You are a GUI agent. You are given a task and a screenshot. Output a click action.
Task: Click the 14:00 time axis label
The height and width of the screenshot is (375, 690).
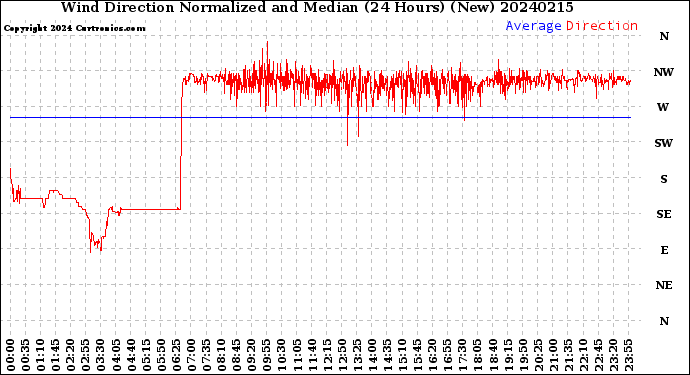(x=372, y=355)
